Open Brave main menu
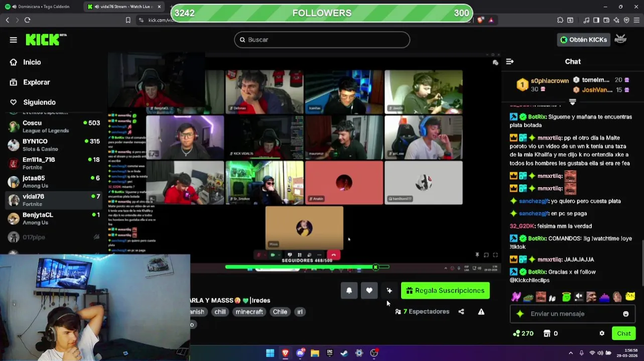The width and height of the screenshot is (644, 361). click(636, 20)
